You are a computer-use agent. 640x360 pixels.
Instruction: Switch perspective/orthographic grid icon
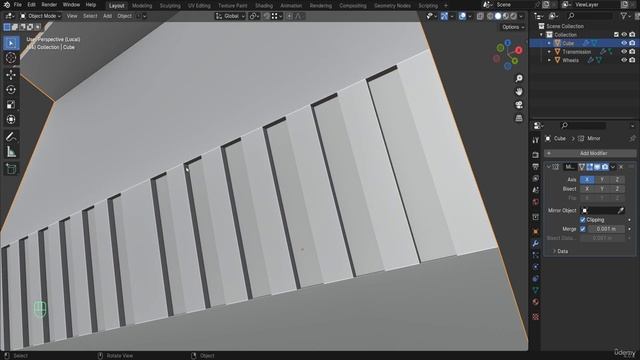point(519,118)
